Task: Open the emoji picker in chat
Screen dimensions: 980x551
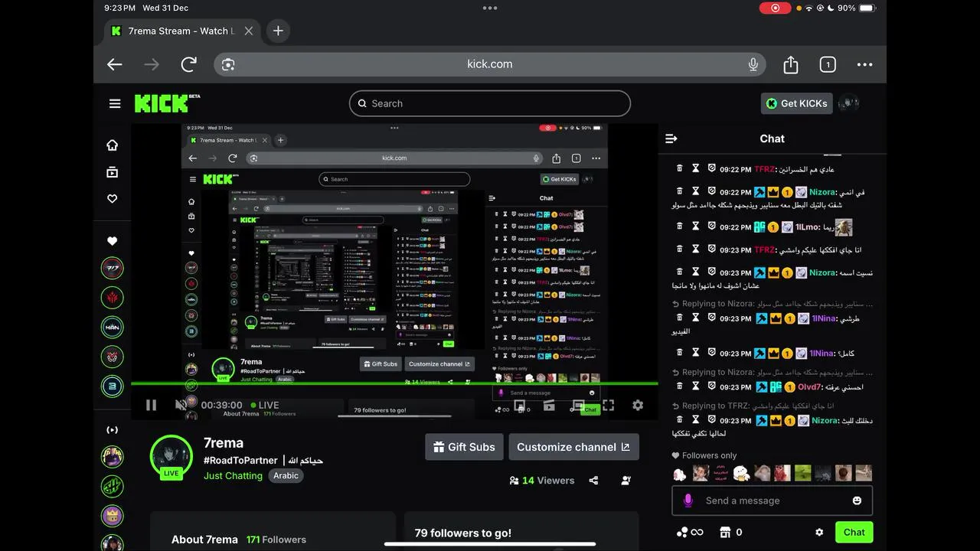Action: click(x=857, y=500)
